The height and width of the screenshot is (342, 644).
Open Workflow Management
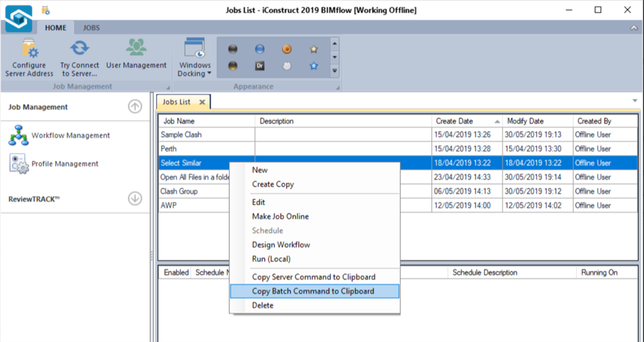click(59, 135)
